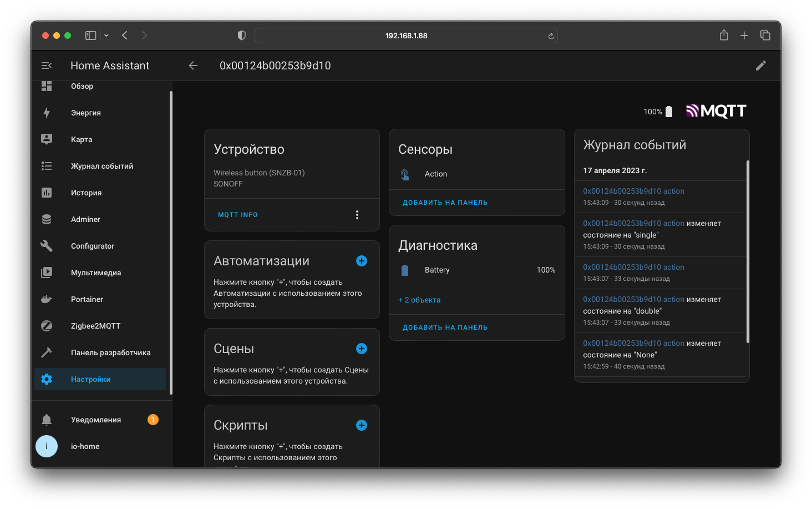Viewport: 812px width, 509px height.
Task: Click ДОБАВИТЬ НА ПАНЕЛЬ under Сенсоры
Action: [445, 203]
